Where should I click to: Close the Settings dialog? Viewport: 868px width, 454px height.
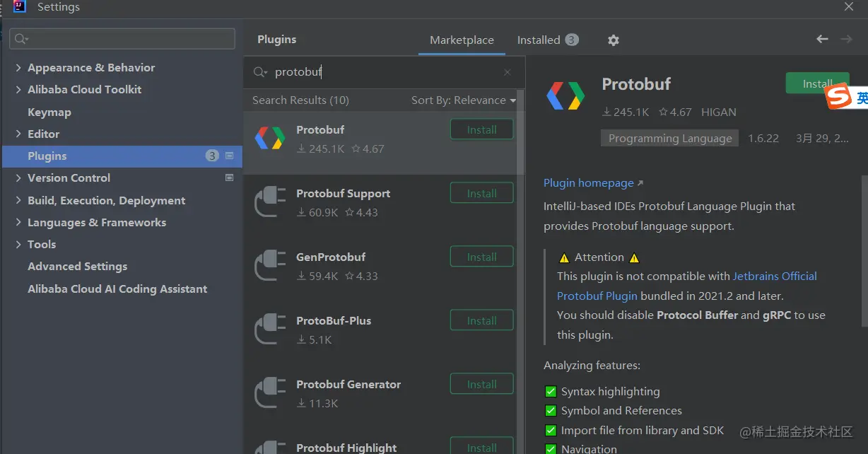point(849,6)
